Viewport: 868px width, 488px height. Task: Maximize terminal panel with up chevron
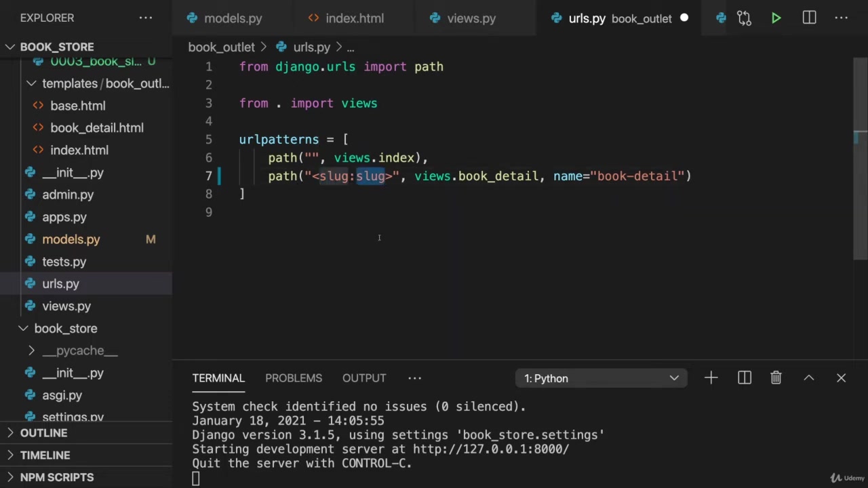pyautogui.click(x=808, y=378)
